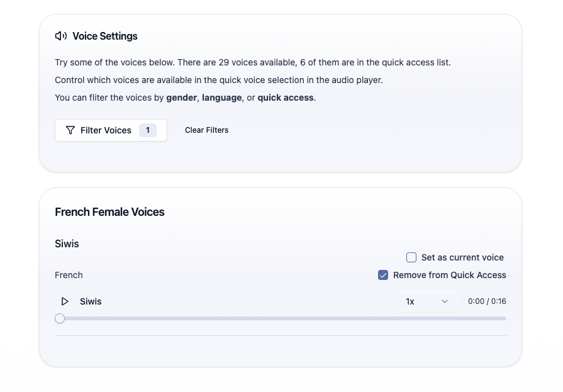The width and height of the screenshot is (563, 392).
Task: Open the 1x playback speed dropdown
Action: pos(427,301)
